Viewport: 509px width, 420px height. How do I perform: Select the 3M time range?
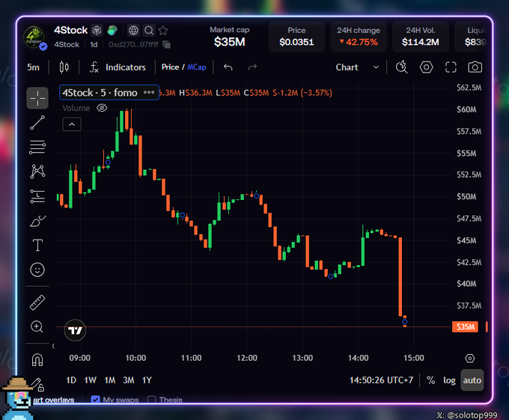click(129, 380)
